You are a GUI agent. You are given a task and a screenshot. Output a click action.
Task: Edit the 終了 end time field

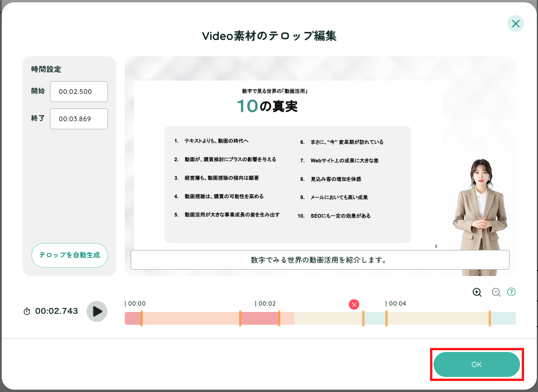[x=79, y=119]
